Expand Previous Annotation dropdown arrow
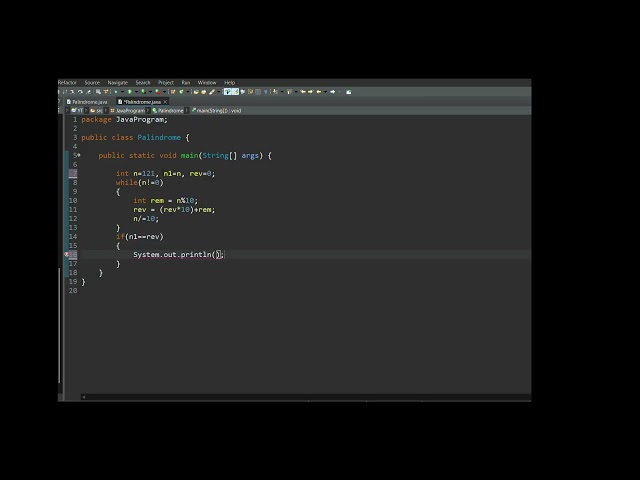 (x=296, y=92)
